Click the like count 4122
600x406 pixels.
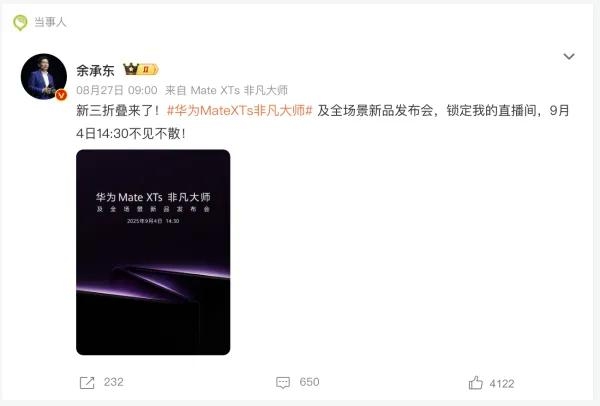pyautogui.click(x=502, y=383)
